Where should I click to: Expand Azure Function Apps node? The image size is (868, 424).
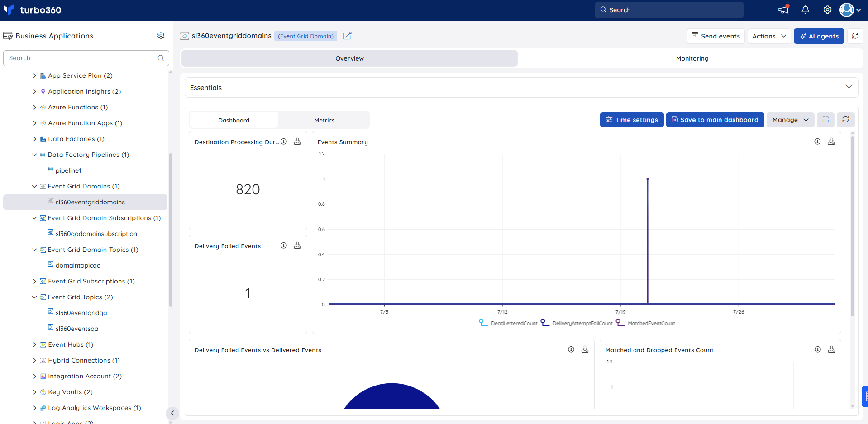(35, 123)
